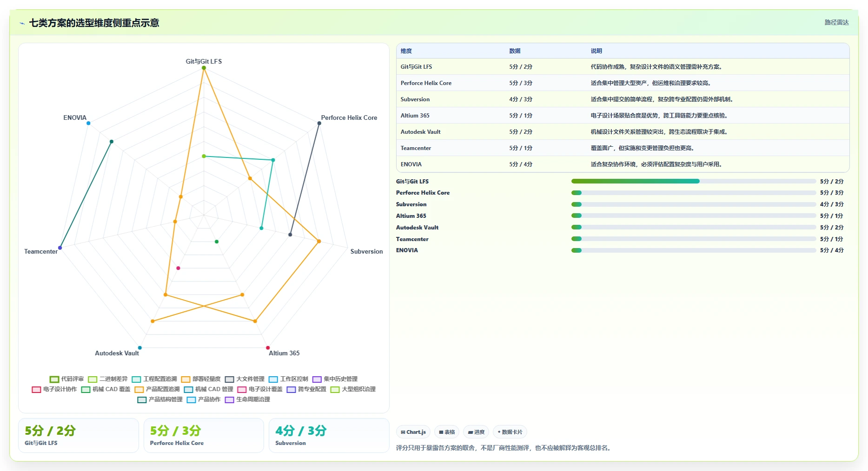Click the Autodesk Vault progress bar

(x=694, y=227)
